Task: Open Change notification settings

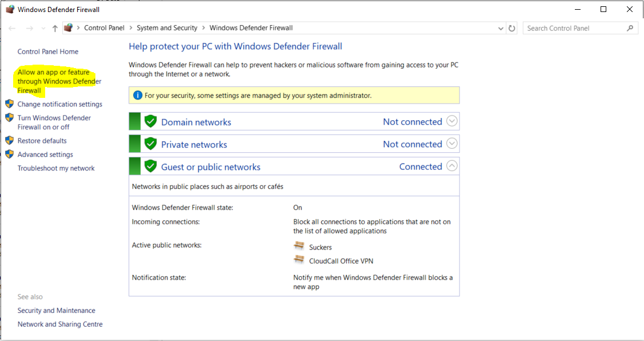Action: 59,104
